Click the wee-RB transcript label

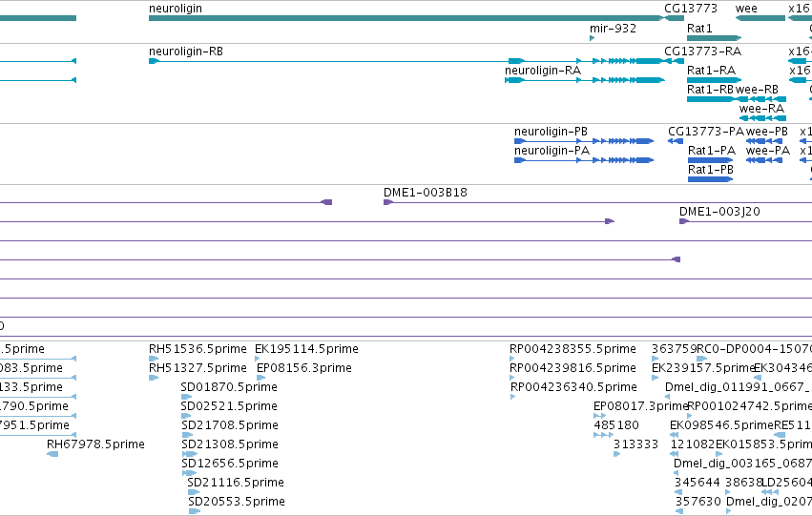coord(757,90)
